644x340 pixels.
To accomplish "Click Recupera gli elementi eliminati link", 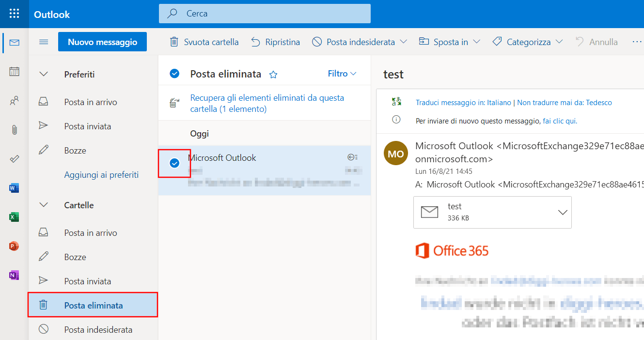I will (x=267, y=103).
